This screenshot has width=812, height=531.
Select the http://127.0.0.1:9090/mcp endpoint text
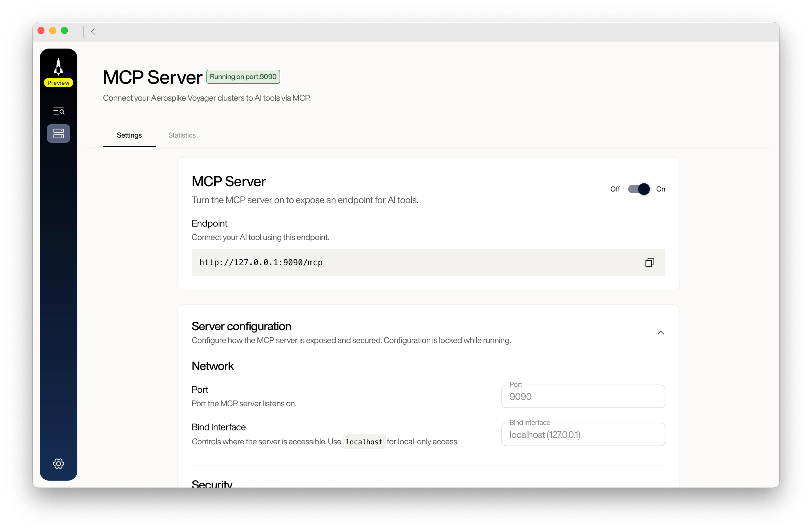[261, 262]
